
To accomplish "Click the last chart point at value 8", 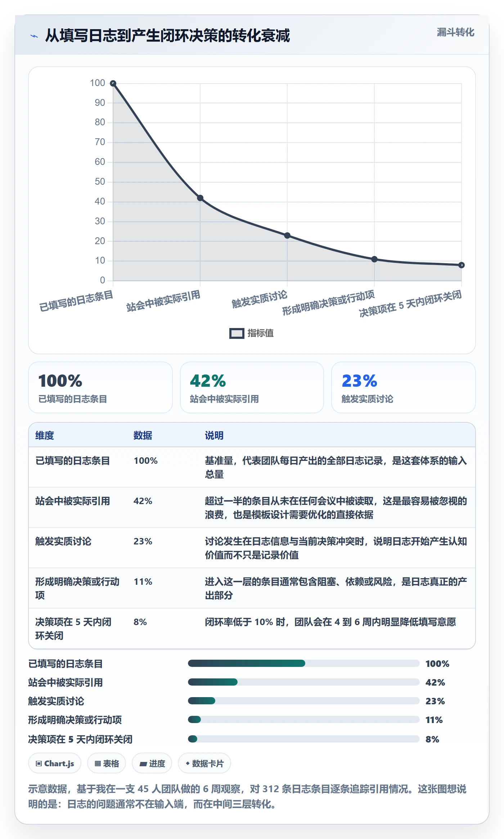I will [462, 265].
